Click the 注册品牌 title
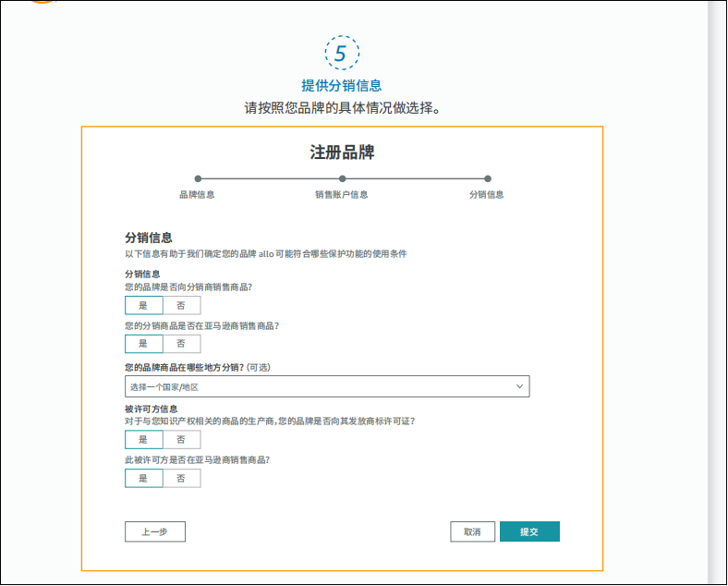This screenshot has width=728, height=586. pos(342,153)
